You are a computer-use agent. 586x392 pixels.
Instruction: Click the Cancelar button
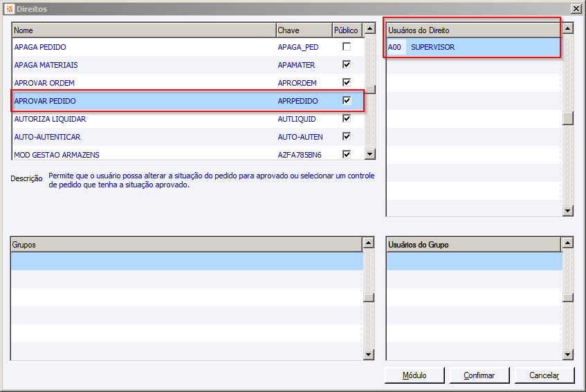pyautogui.click(x=544, y=375)
